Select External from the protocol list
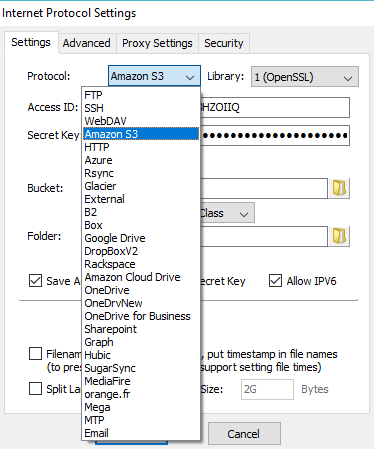Viewport: 374px width, 449px height. [141, 199]
